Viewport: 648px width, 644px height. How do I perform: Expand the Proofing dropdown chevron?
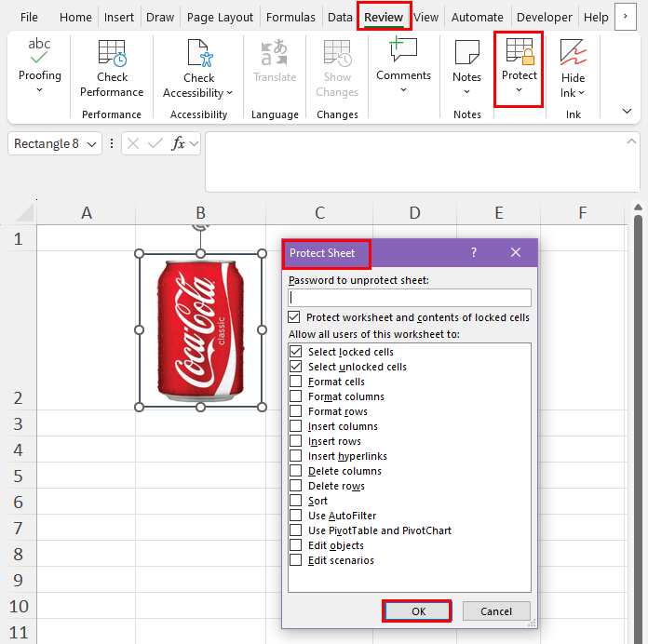[x=40, y=89]
